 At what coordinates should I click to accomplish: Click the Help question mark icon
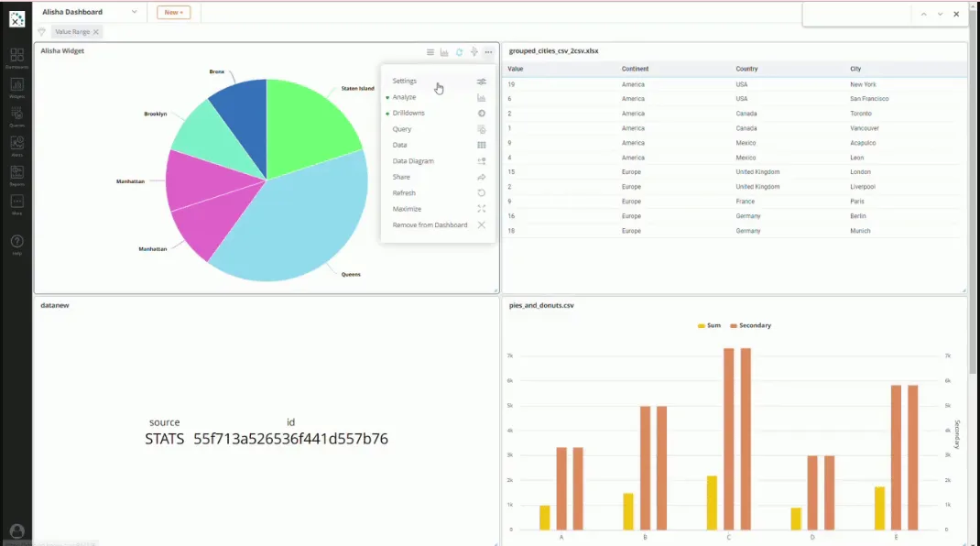pyautogui.click(x=16, y=243)
